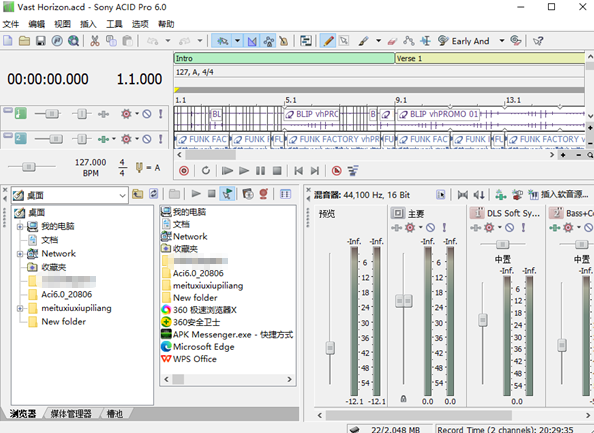Click the Save project icon
This screenshot has height=433, width=594.
click(x=41, y=41)
